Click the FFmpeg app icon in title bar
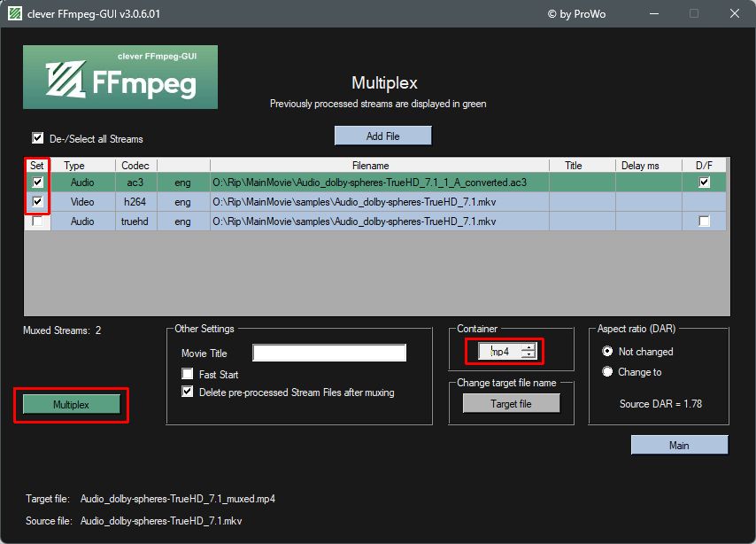This screenshot has width=756, height=544. click(x=15, y=13)
